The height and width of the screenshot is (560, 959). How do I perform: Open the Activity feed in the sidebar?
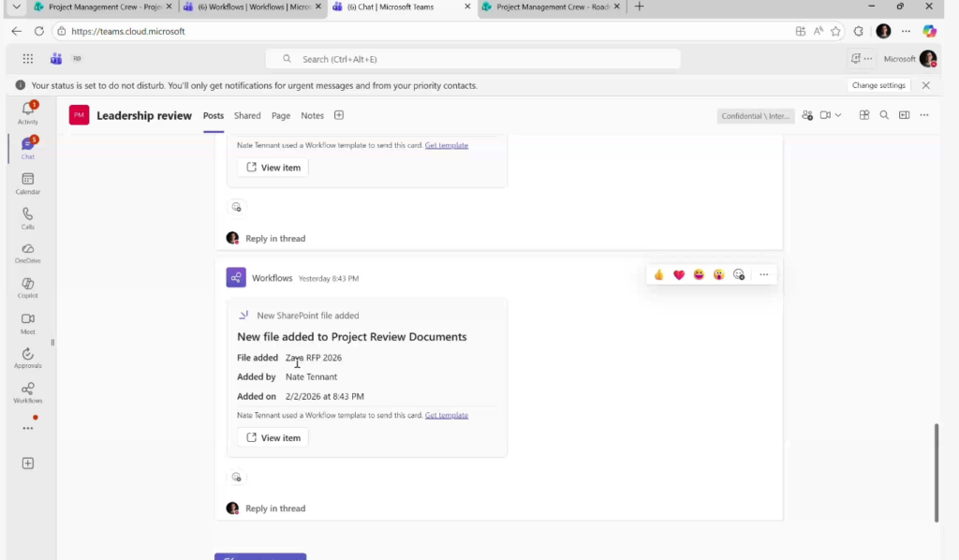point(27,112)
